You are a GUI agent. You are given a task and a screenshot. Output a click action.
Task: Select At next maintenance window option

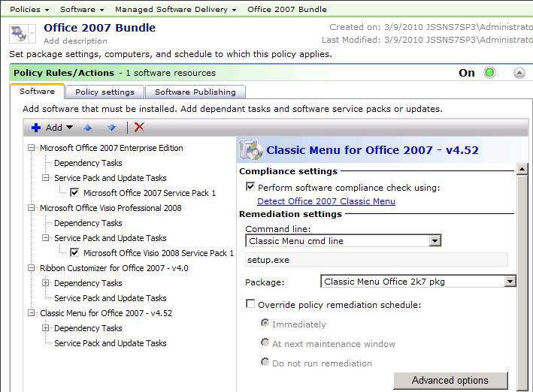point(265,342)
